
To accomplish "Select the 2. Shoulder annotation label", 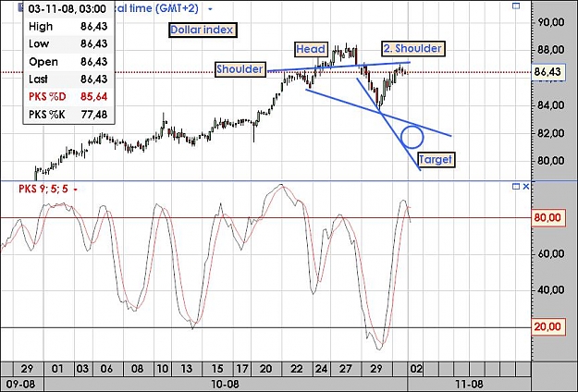I will (412, 48).
